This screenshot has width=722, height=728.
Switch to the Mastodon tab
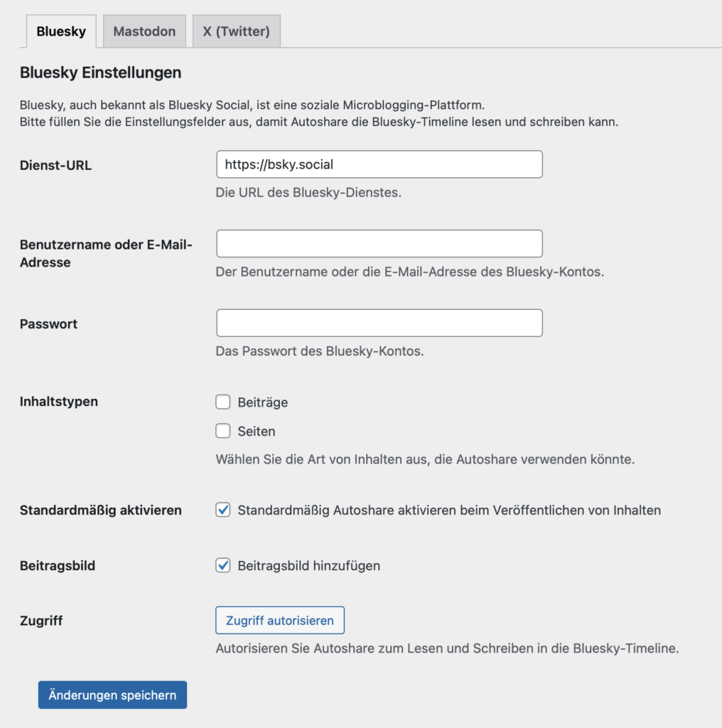tap(144, 32)
